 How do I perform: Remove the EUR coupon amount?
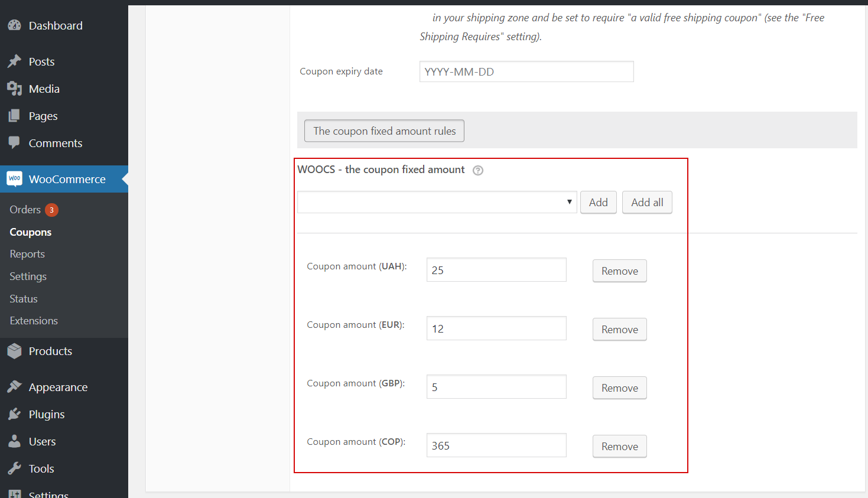[x=620, y=329]
